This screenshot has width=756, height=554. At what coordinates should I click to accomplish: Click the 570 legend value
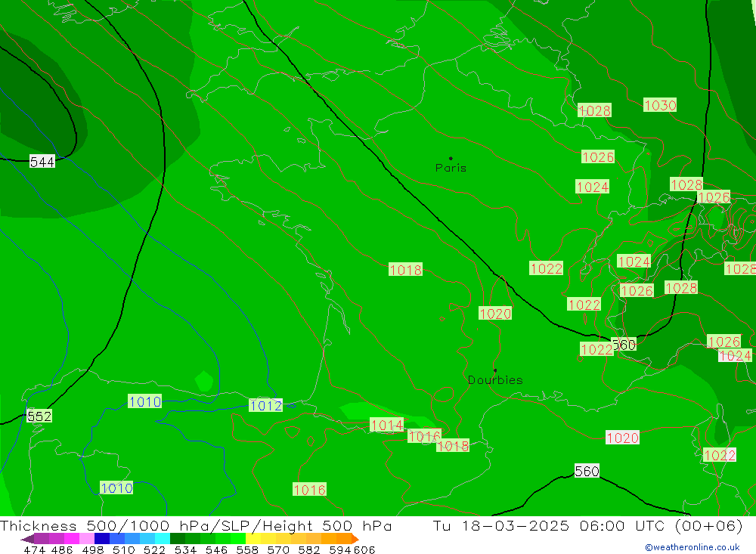[277, 549]
